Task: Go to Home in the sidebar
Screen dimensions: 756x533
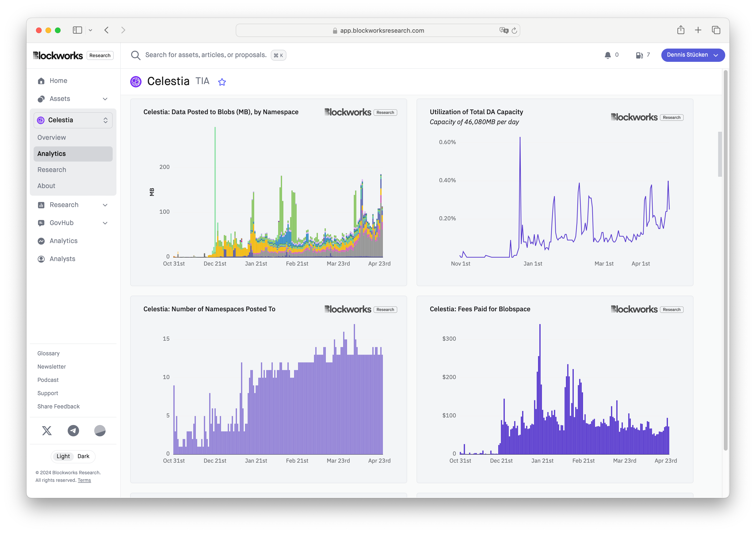Action: [x=58, y=81]
